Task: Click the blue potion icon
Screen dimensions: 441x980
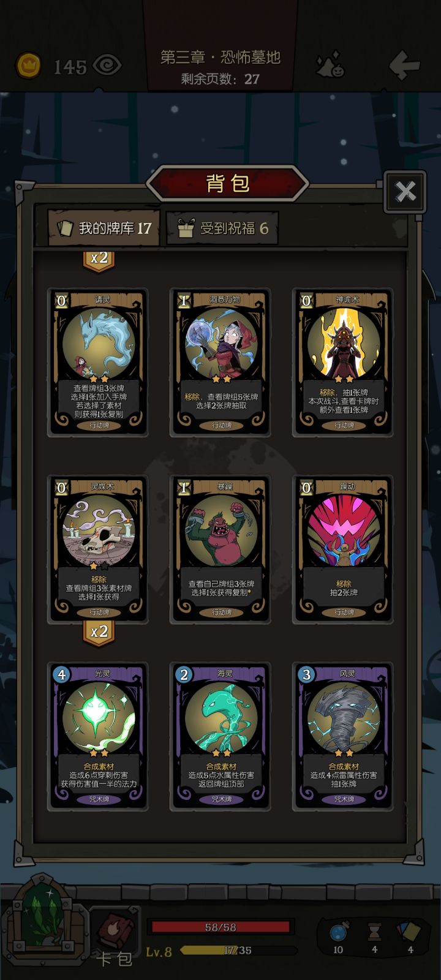Action: pos(338,933)
